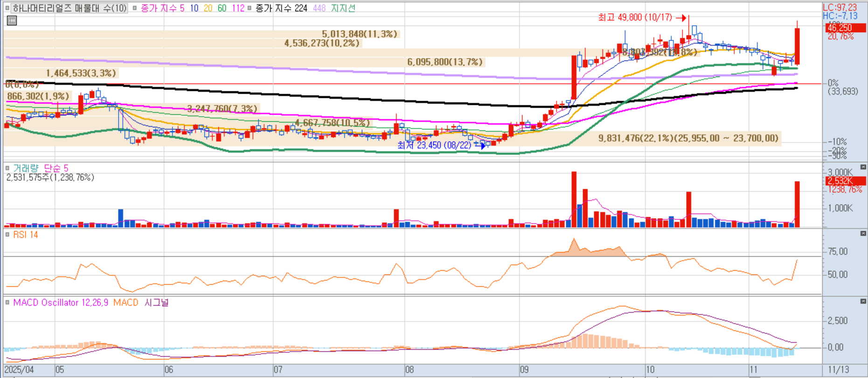Select the 하나머티리얼즈 매물대 수(10) label

click(x=69, y=8)
